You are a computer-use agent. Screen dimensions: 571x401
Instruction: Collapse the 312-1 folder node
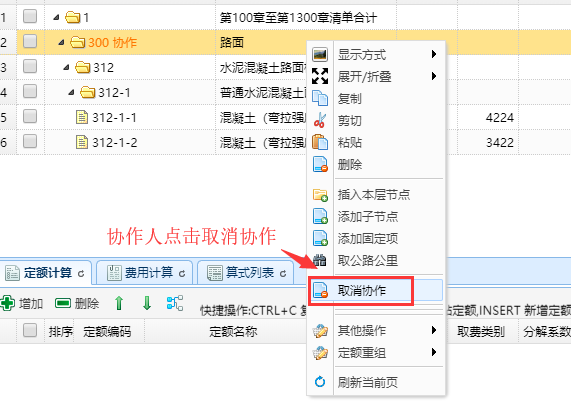[71, 92]
